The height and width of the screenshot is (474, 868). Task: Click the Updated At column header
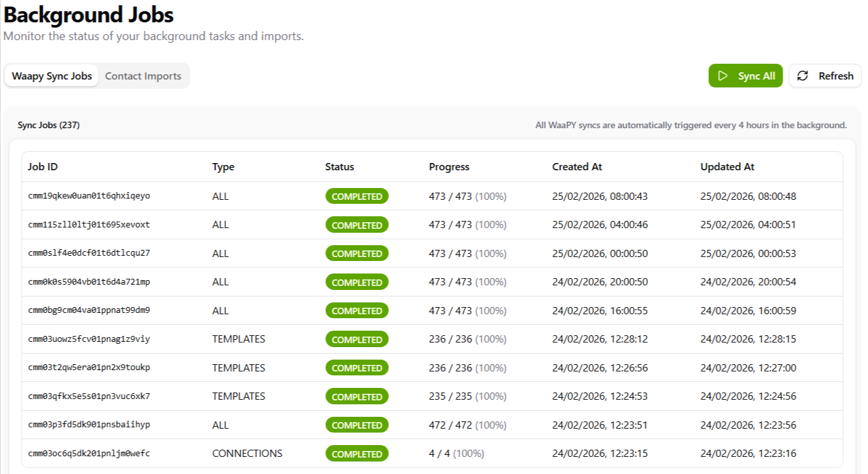(727, 167)
